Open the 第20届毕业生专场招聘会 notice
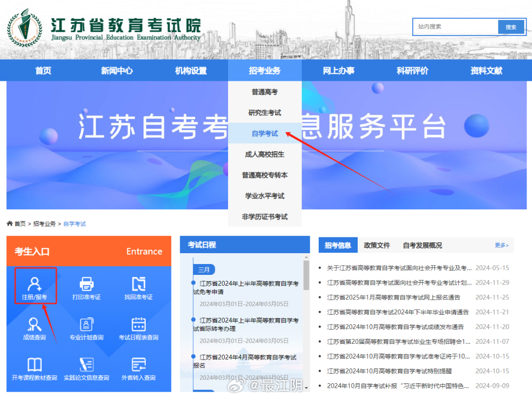This screenshot has height=398, width=532. click(x=399, y=342)
